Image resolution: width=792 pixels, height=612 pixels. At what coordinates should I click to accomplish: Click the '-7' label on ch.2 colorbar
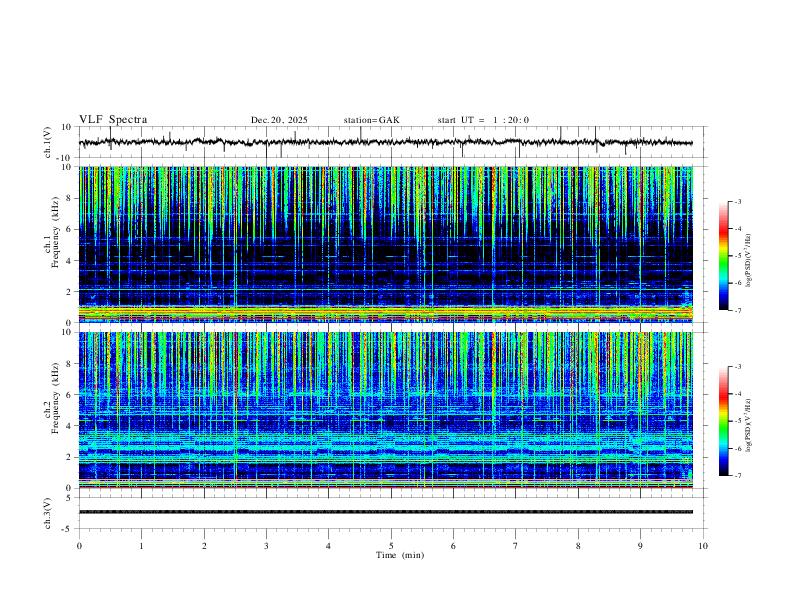737,476
